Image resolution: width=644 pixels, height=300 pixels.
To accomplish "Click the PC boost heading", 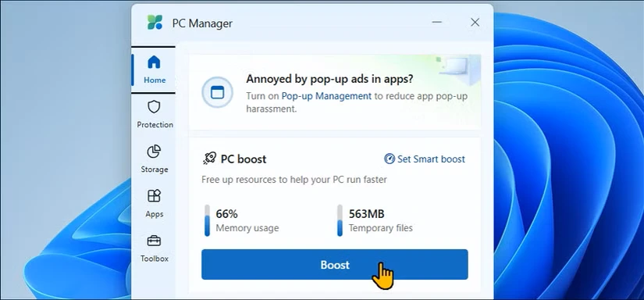I will 243,159.
